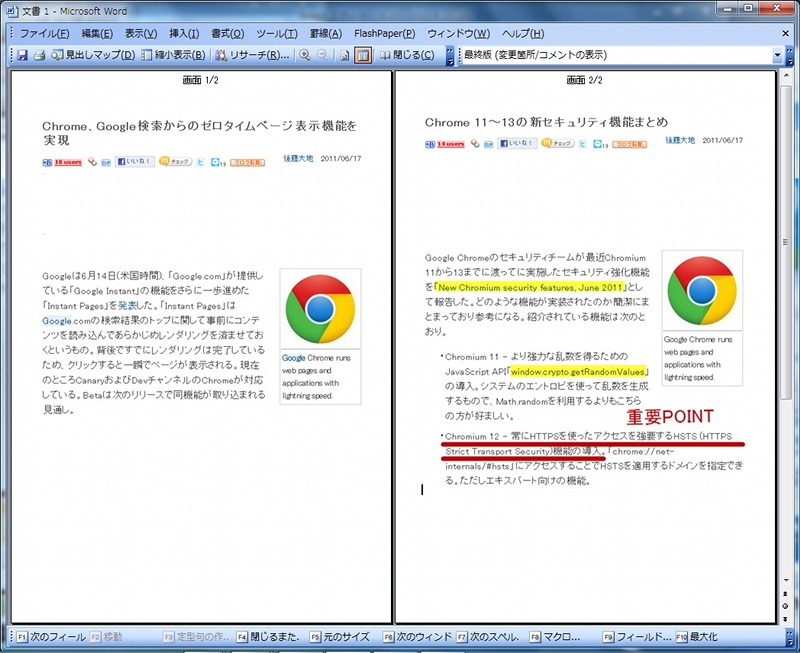This screenshot has width=800, height=653.
Task: Toggle the highlighted two-page view icon
Action: pos(362,55)
